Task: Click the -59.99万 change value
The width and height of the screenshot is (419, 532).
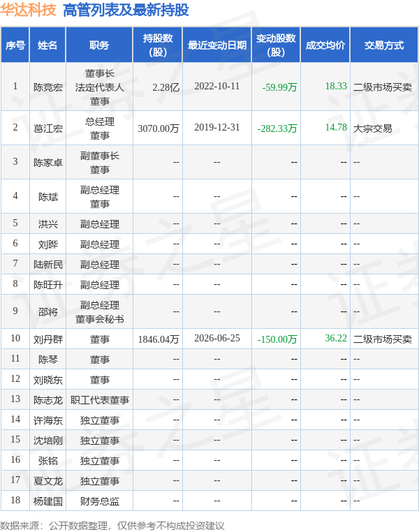Action: point(279,87)
